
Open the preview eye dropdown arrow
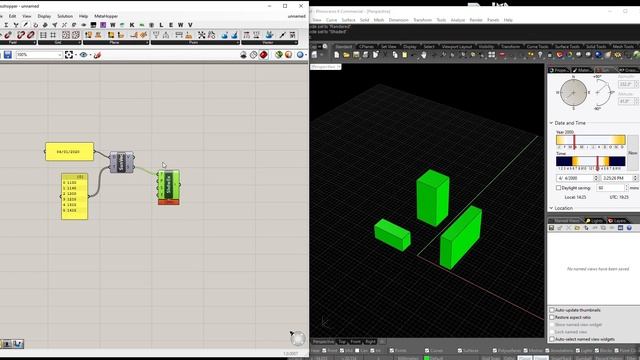point(90,55)
